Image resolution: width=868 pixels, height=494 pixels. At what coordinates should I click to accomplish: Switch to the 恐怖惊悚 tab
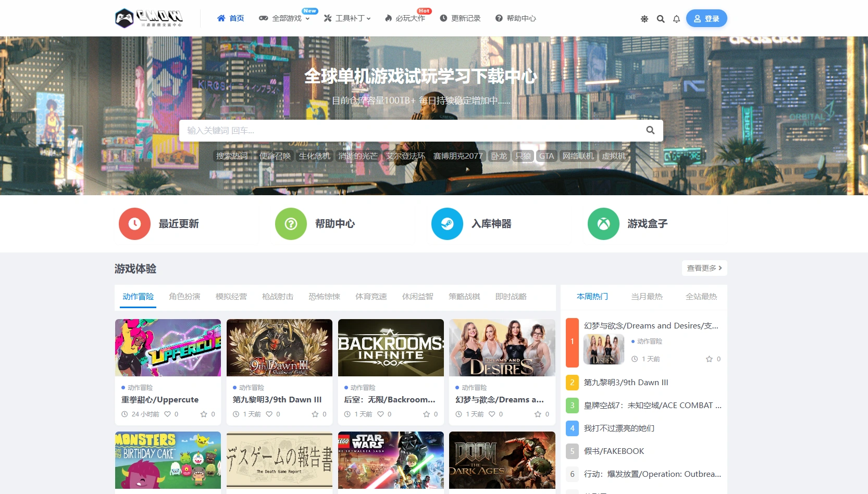324,296
